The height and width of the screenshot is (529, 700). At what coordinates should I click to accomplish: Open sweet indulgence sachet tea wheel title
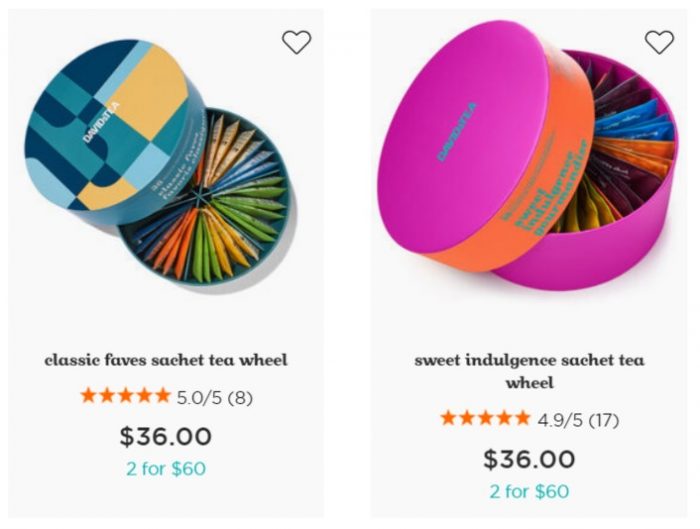point(529,371)
